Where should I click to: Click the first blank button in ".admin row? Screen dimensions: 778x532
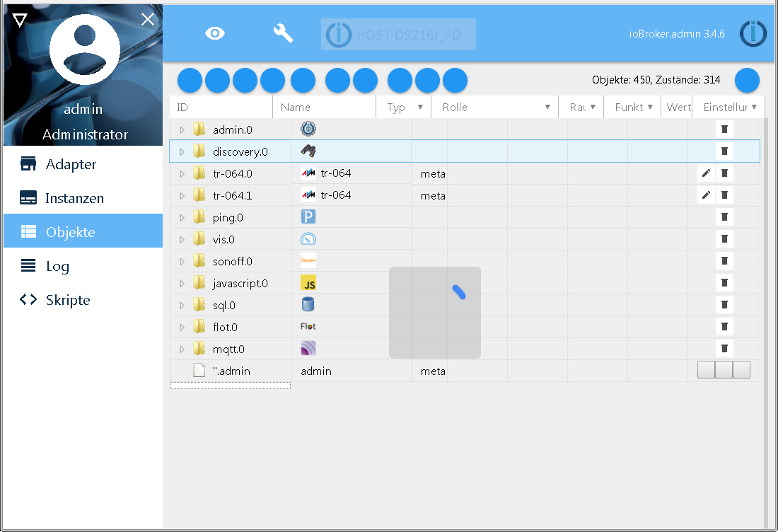[x=706, y=370]
